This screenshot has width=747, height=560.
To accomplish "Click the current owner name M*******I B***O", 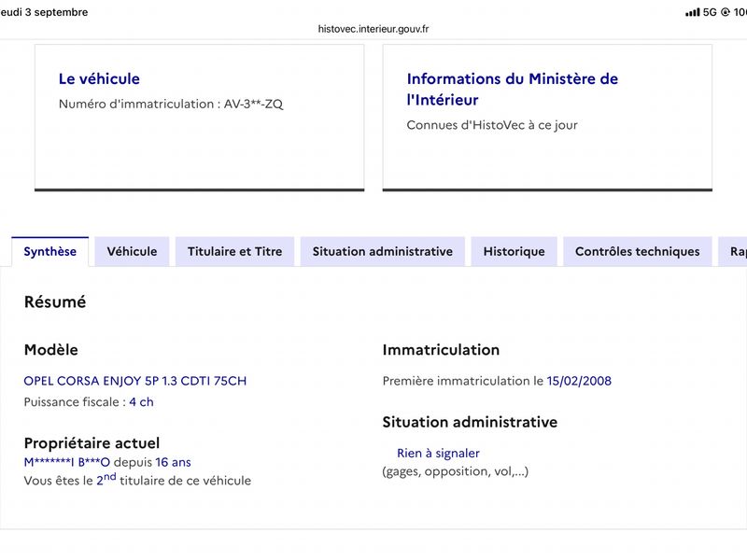I will point(66,462).
